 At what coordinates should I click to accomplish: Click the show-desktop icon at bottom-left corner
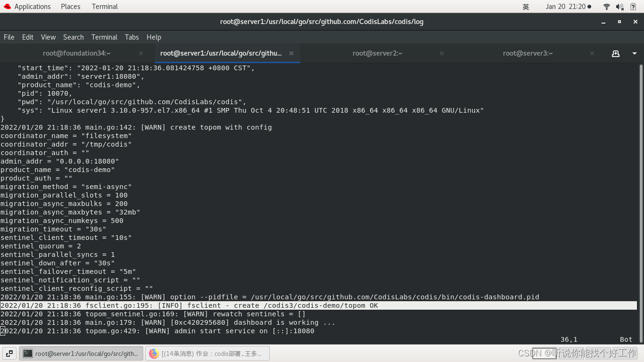(x=8, y=353)
